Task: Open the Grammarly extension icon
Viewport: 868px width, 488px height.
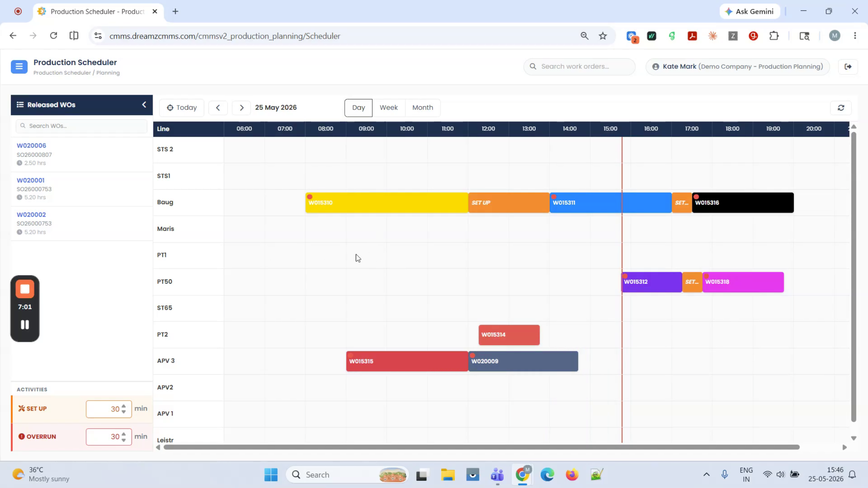Action: (753, 36)
